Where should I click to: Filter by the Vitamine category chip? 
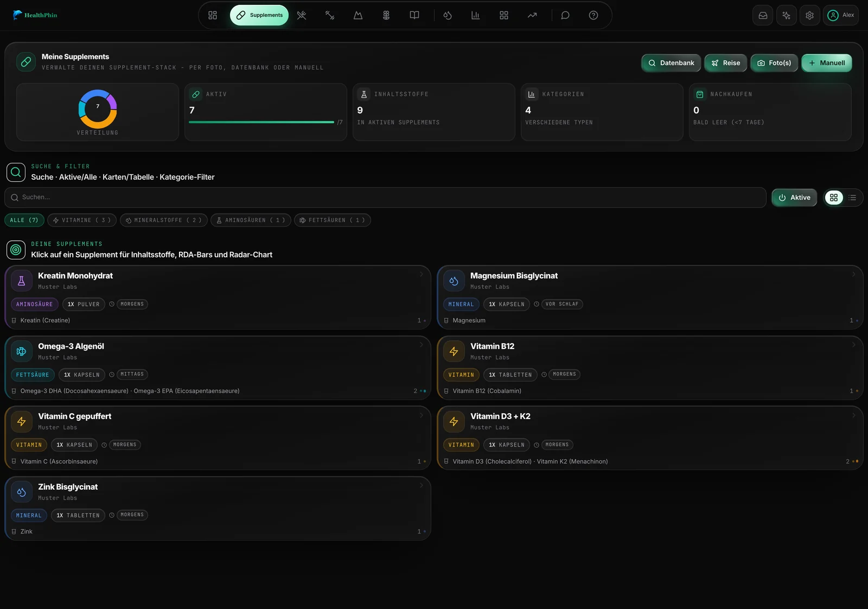82,220
